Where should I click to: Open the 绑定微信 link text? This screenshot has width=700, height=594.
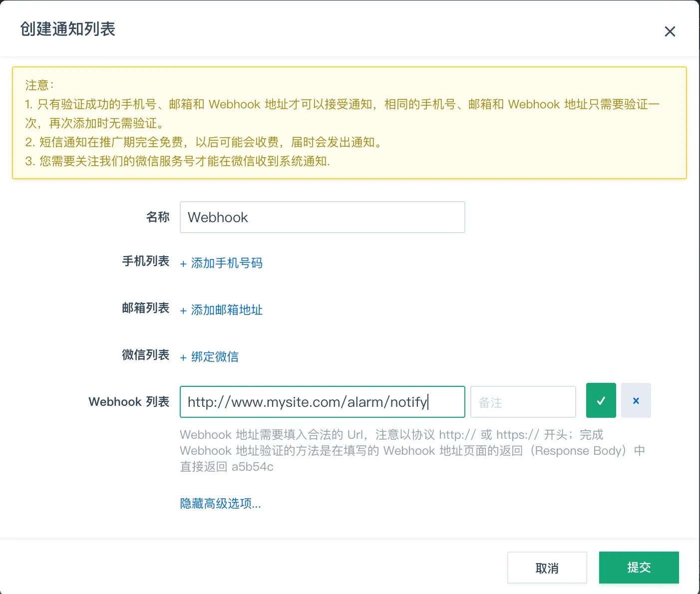(x=215, y=357)
